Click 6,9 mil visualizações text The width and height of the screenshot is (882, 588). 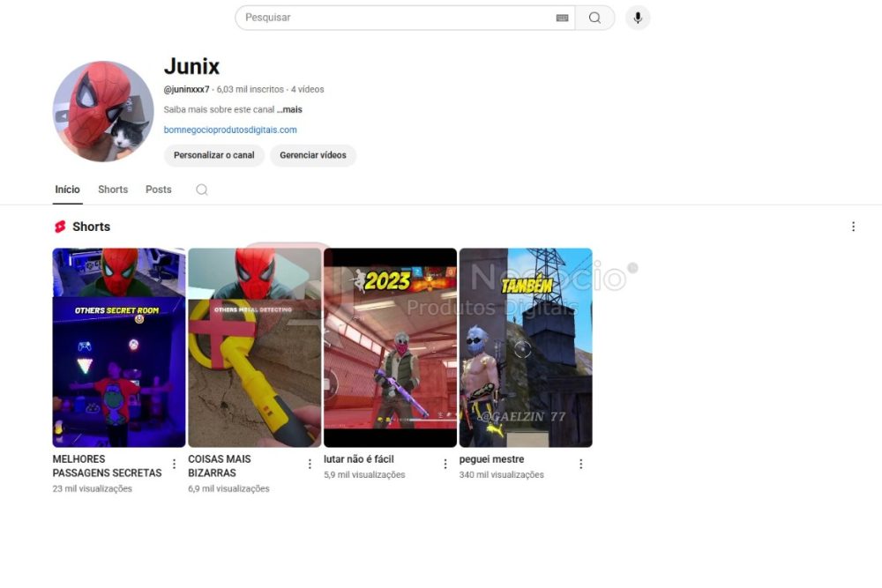pyautogui.click(x=228, y=489)
